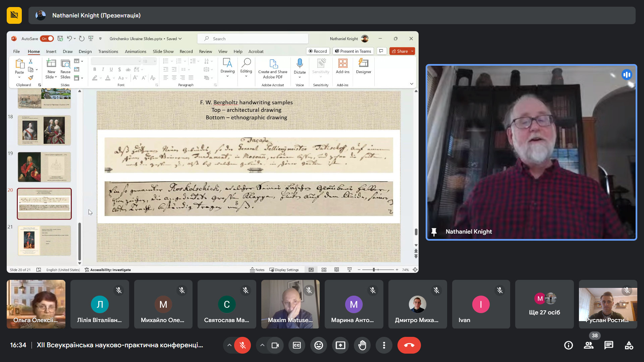Open the activities icon
Screen dimensions: 644x362
[x=629, y=345]
